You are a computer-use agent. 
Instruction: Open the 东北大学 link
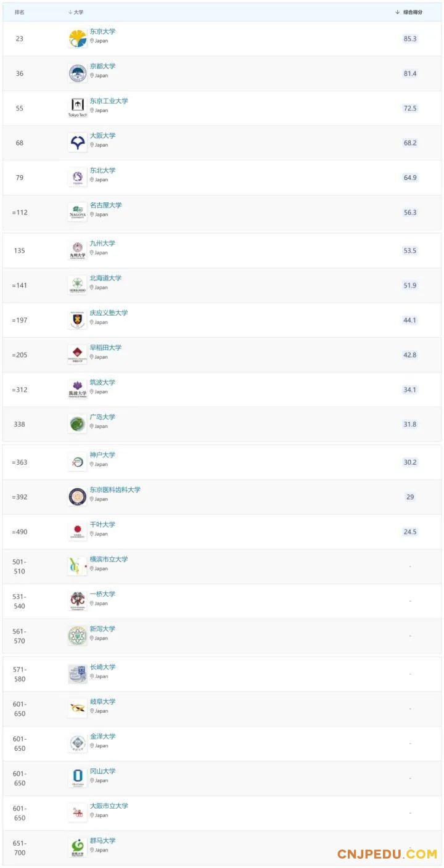102,171
